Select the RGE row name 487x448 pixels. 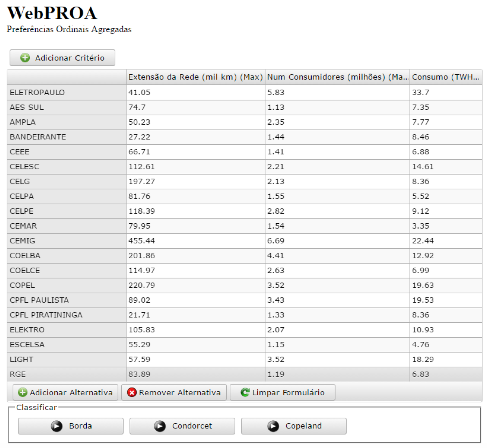pos(18,375)
